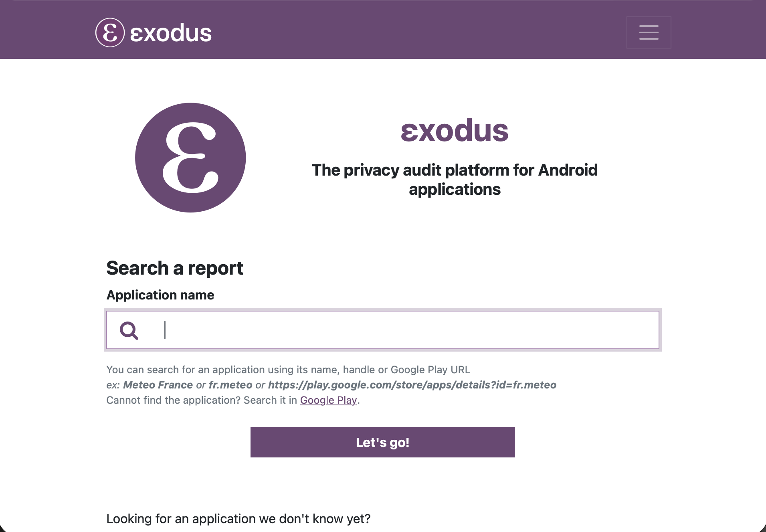Click the 'Looking for an application' text
Viewport: 766px width, 532px height.
pyautogui.click(x=238, y=519)
